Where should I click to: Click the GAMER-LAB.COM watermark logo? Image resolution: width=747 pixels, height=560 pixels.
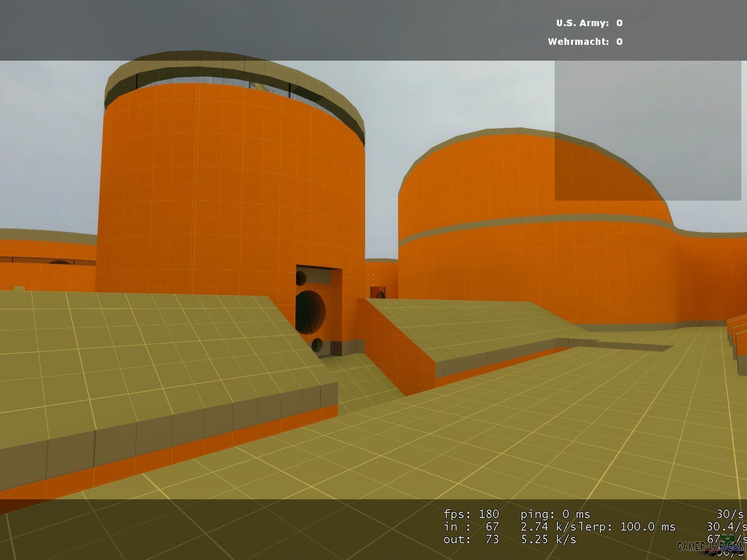[711, 546]
